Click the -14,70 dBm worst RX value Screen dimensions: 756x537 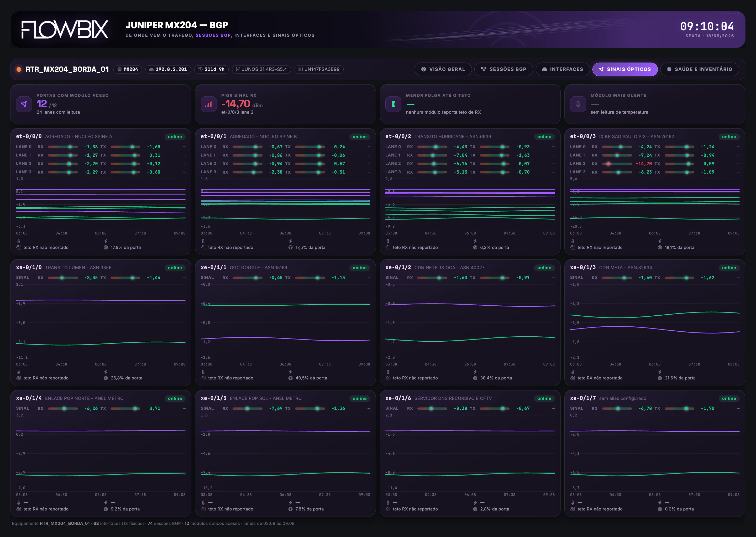[242, 104]
